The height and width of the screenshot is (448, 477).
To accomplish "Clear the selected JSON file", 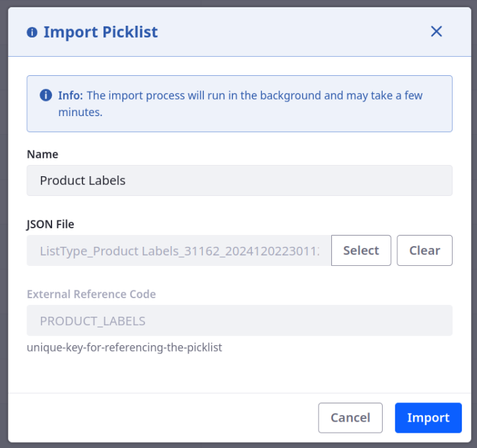I will pos(424,250).
